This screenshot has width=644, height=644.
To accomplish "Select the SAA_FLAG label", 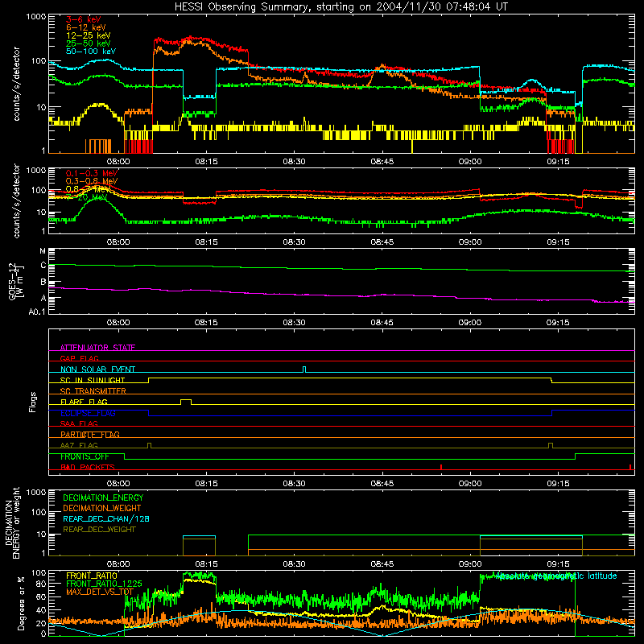I will 79,423.
